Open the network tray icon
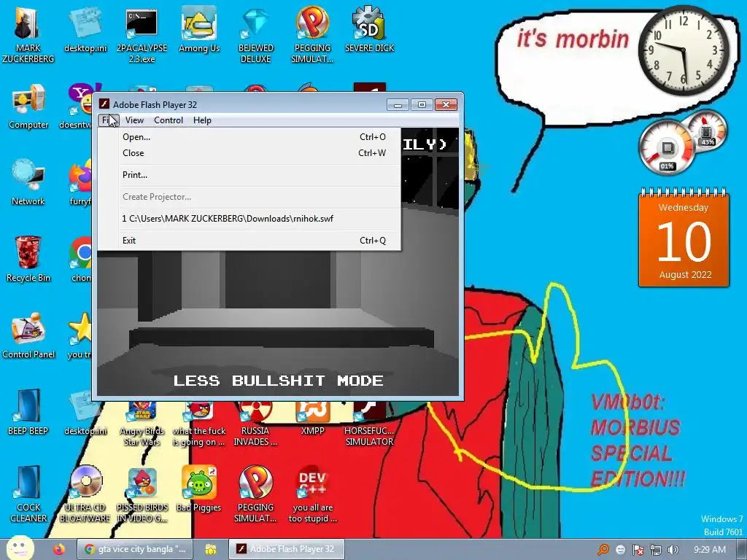747x560 pixels. [656, 550]
